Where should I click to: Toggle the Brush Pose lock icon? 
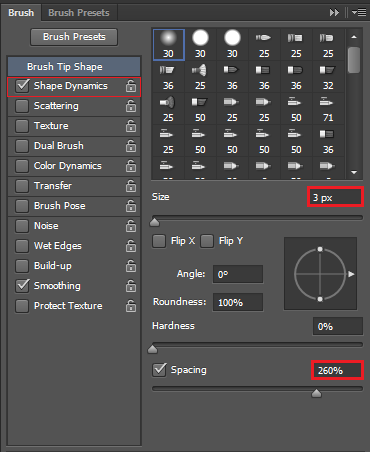[131, 206]
